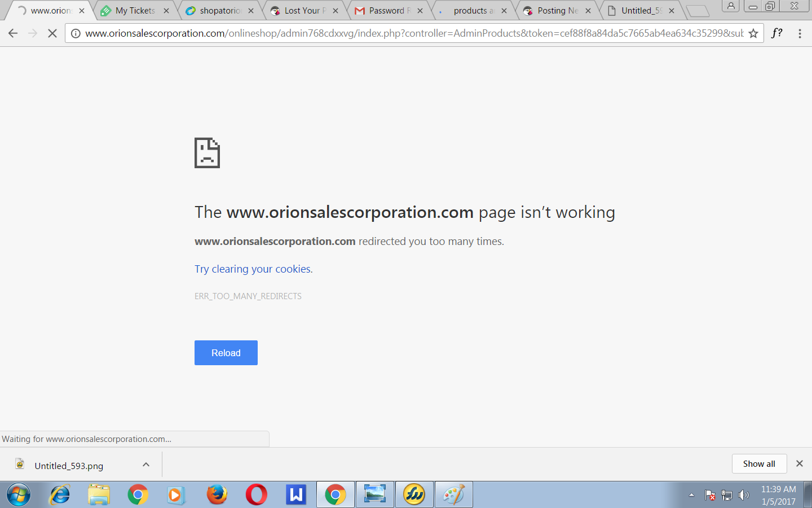
Task: Click the 'page isn't working' heading
Action: pyautogui.click(x=405, y=212)
